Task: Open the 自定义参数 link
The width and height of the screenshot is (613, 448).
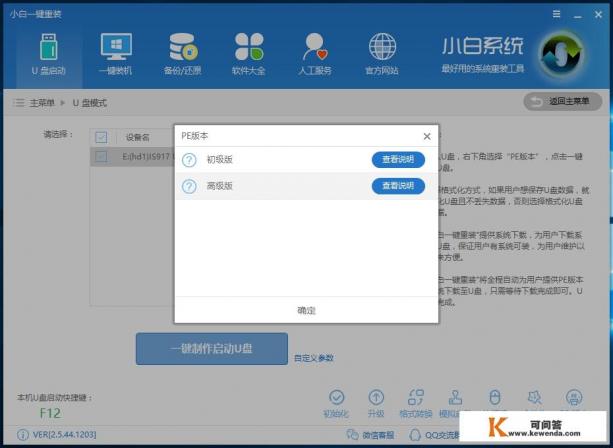Action: [x=314, y=358]
